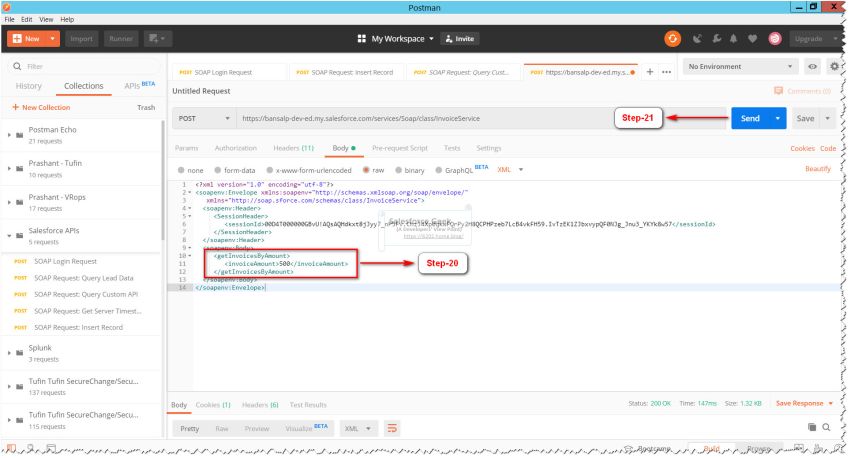Click the sidebar Filter field
The width and height of the screenshot is (850, 458).
pyautogui.click(x=84, y=66)
